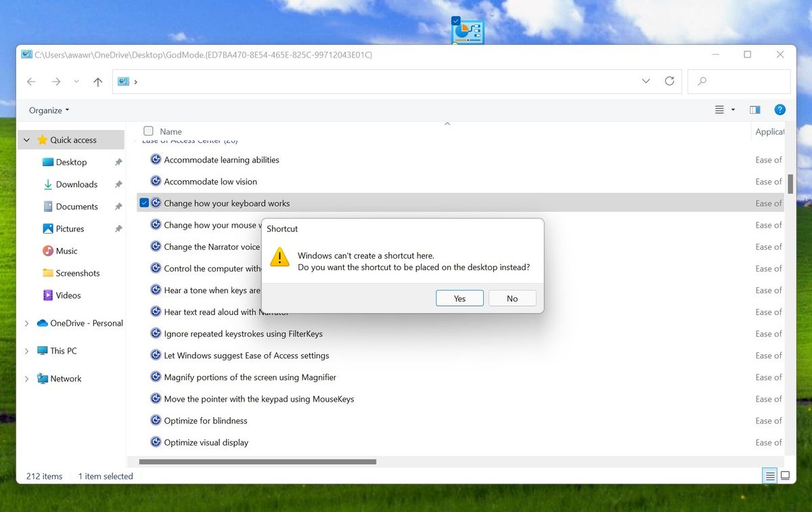Select Downloads in the sidebar
Image resolution: width=812 pixels, height=512 pixels.
(76, 184)
